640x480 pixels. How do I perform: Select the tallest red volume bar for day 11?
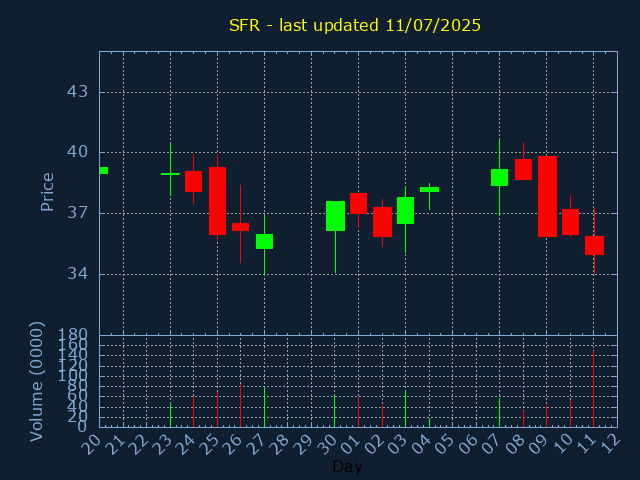click(x=593, y=389)
